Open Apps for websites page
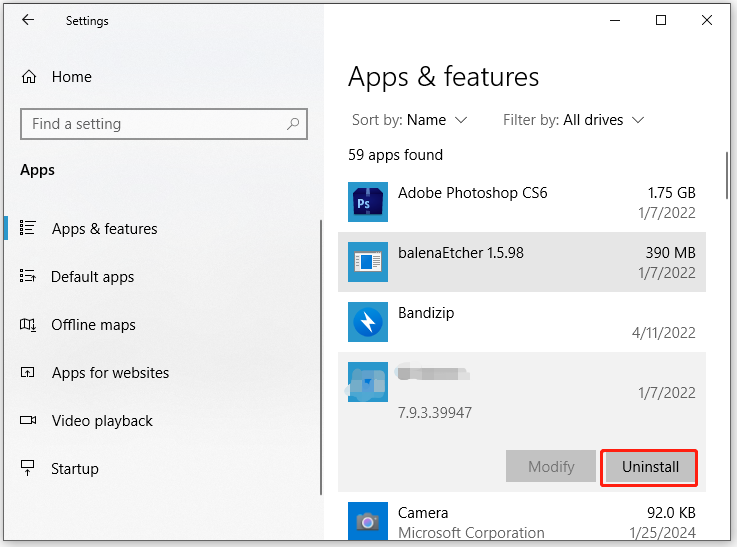This screenshot has height=547, width=737. tap(110, 373)
